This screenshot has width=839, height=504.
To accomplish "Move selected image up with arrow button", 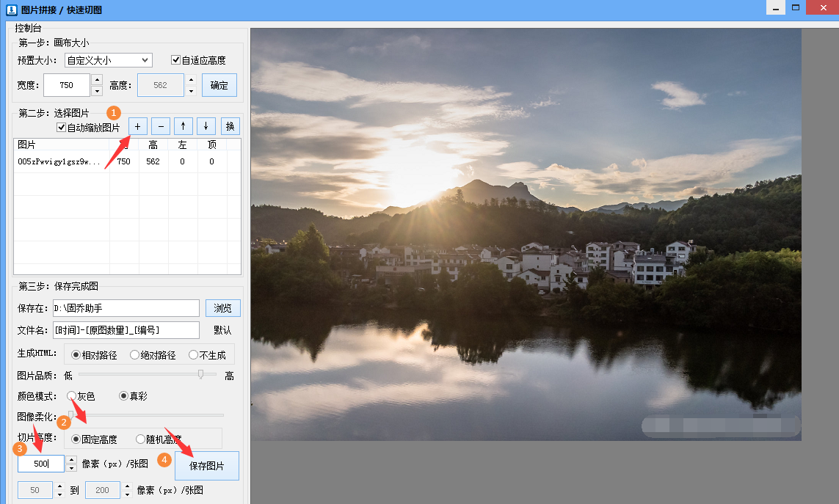I will tap(184, 126).
